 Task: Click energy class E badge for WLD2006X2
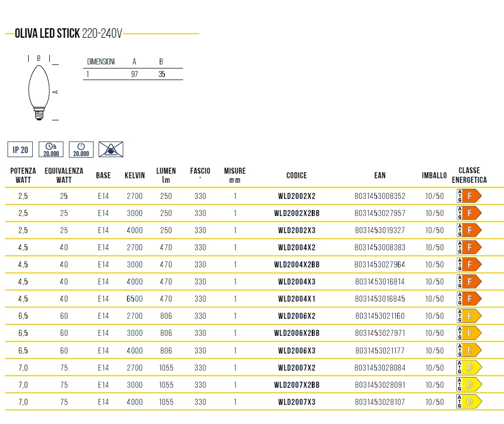coord(469,316)
